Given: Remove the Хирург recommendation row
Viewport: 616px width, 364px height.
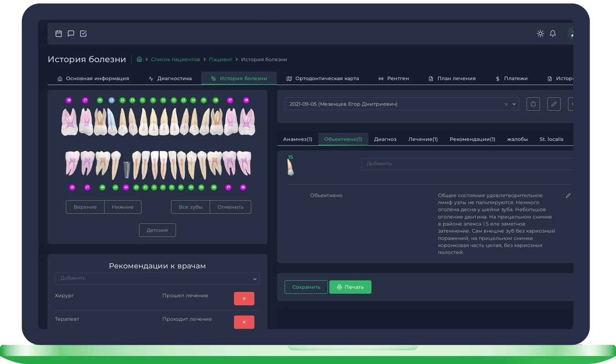Looking at the screenshot, I should 244,299.
